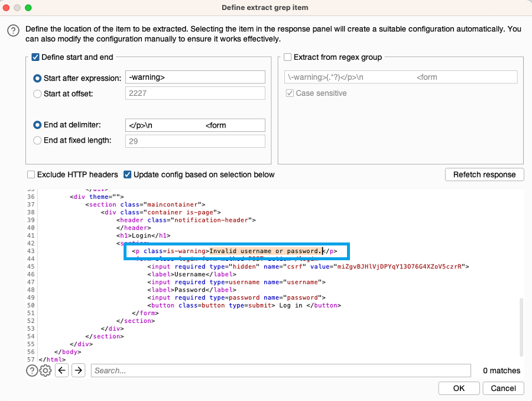
Task: Click the closing </form> tag line
Action: (145, 313)
